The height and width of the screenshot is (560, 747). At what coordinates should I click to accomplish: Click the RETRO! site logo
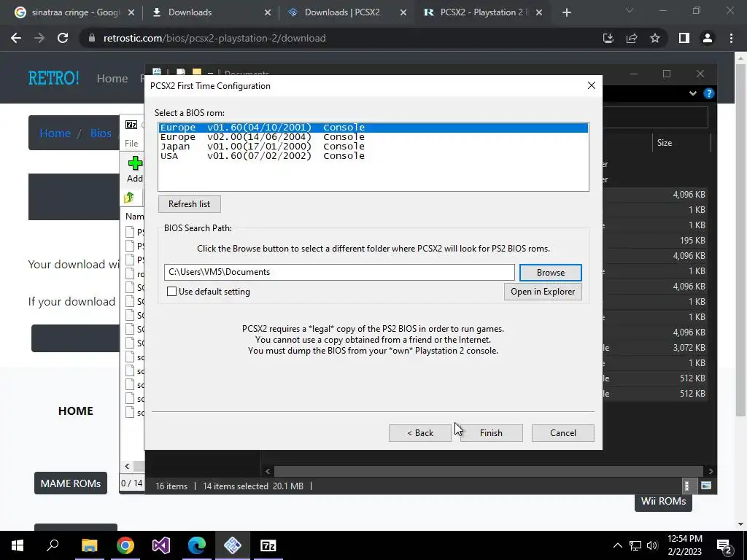pos(53,78)
